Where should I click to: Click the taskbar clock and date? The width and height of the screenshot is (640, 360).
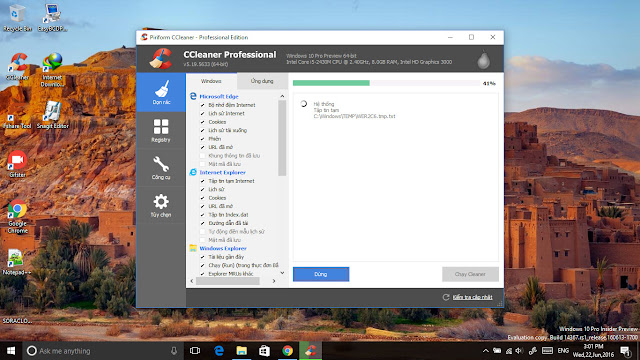pyautogui.click(x=593, y=351)
